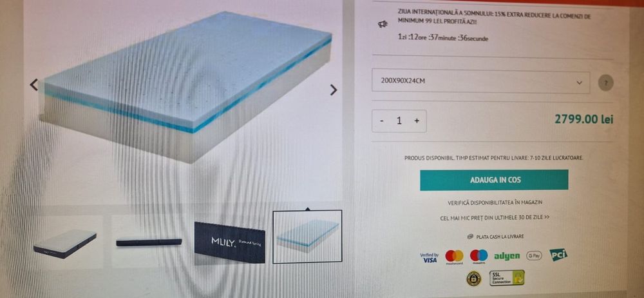Click the quantity field showing 1
Screen dimensions: 644x298
[x=399, y=121]
